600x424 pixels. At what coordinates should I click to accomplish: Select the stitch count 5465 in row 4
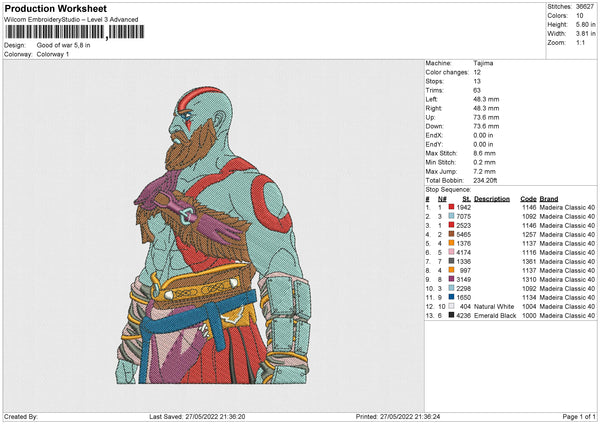464,235
